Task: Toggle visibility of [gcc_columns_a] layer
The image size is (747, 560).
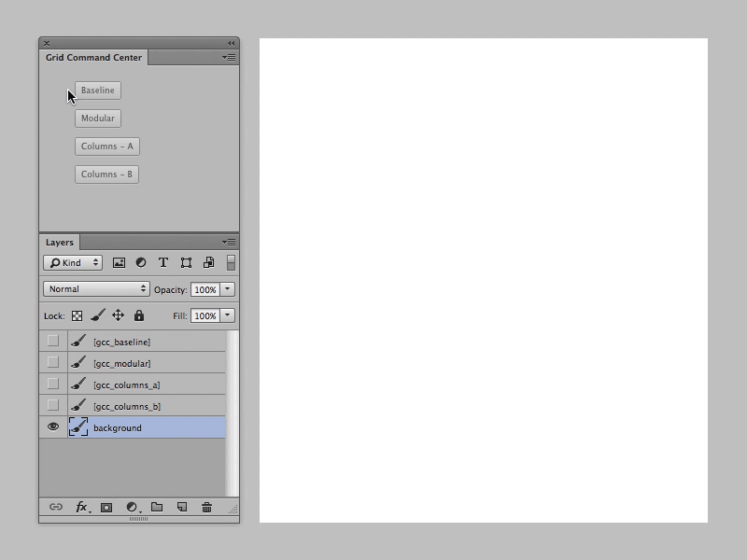Action: tap(52, 384)
